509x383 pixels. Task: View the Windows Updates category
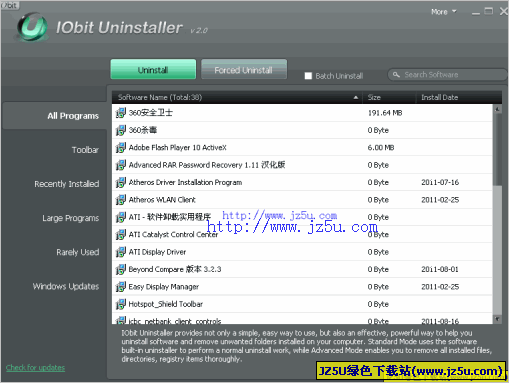tap(66, 286)
